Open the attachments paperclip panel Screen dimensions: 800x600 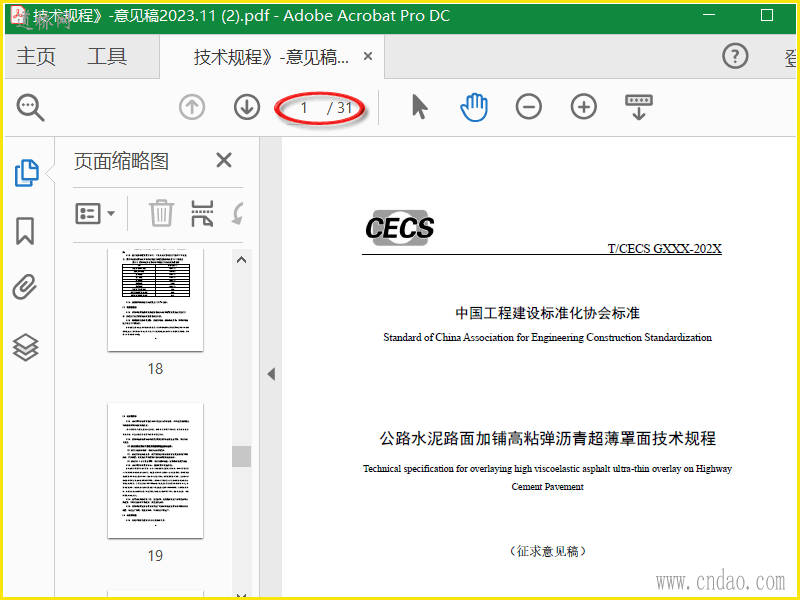tap(25, 287)
